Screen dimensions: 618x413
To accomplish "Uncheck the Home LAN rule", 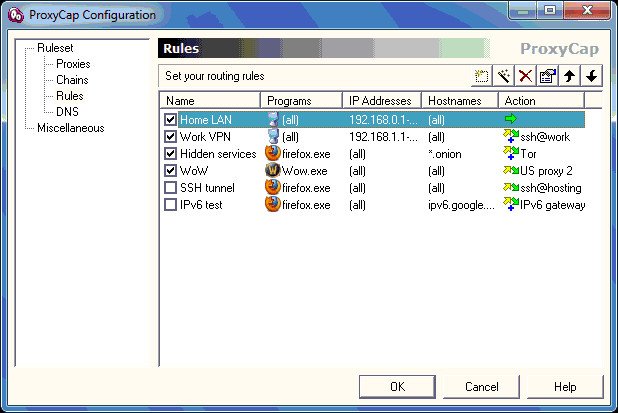I will point(171,120).
